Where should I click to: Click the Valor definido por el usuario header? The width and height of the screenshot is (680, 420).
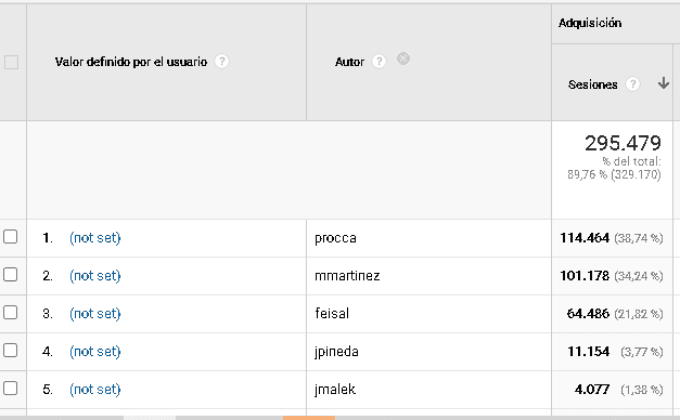(131, 62)
